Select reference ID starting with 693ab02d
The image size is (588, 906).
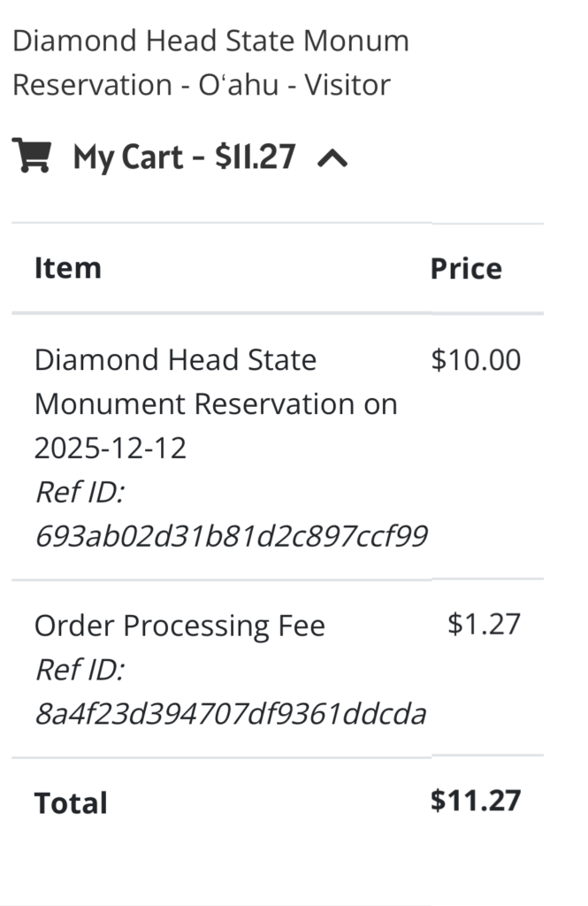pyautogui.click(x=231, y=536)
